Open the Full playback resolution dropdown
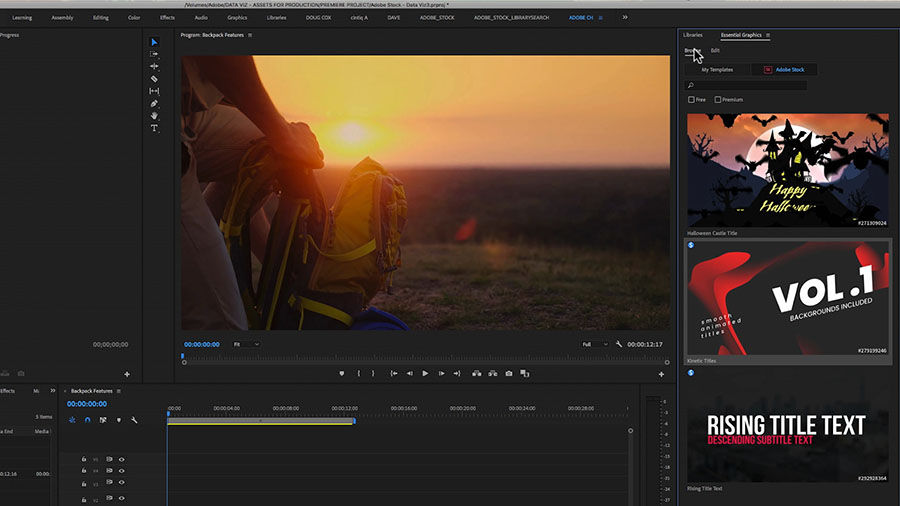 pyautogui.click(x=593, y=344)
